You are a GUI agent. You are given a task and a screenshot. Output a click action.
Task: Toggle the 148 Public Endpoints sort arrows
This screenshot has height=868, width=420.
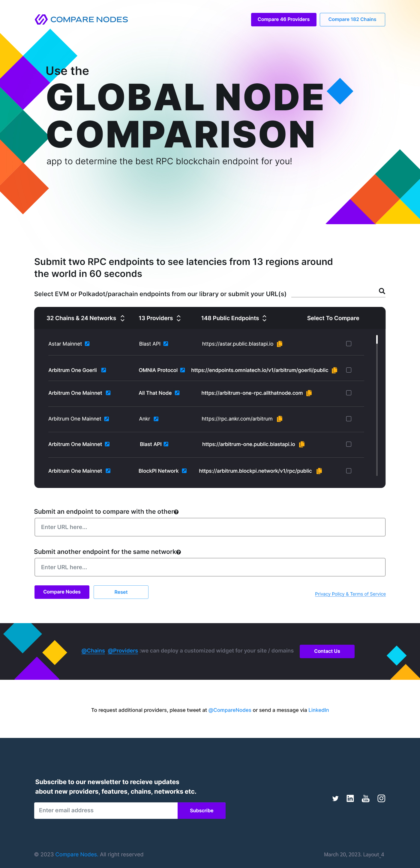click(x=265, y=318)
